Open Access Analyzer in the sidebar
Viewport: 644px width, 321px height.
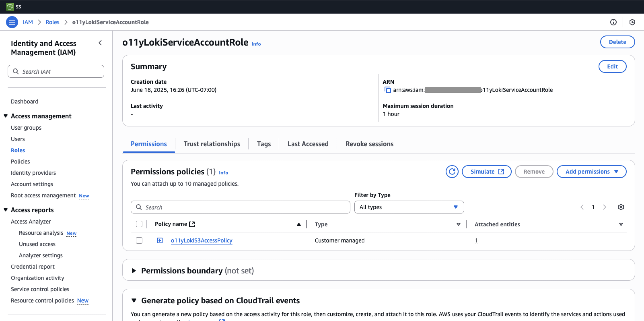coord(31,221)
